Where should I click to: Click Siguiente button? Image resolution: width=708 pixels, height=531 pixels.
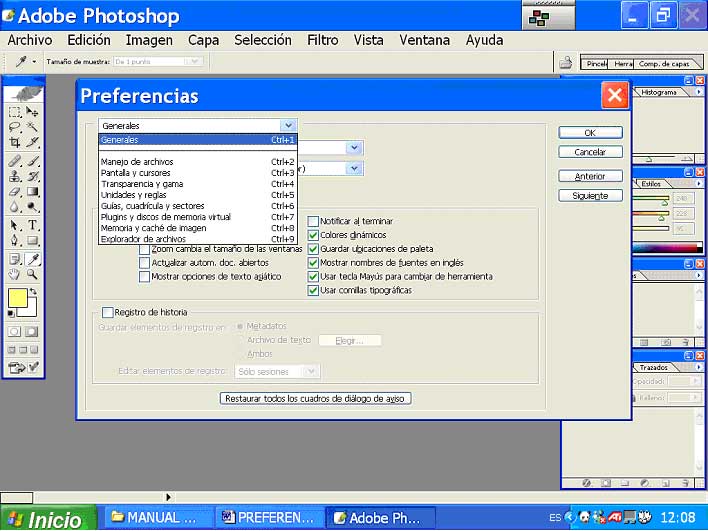(x=590, y=196)
